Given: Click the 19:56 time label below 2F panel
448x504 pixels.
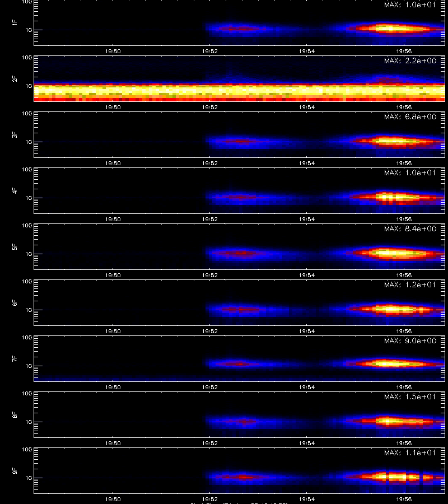Looking at the screenshot, I should click(x=404, y=108).
